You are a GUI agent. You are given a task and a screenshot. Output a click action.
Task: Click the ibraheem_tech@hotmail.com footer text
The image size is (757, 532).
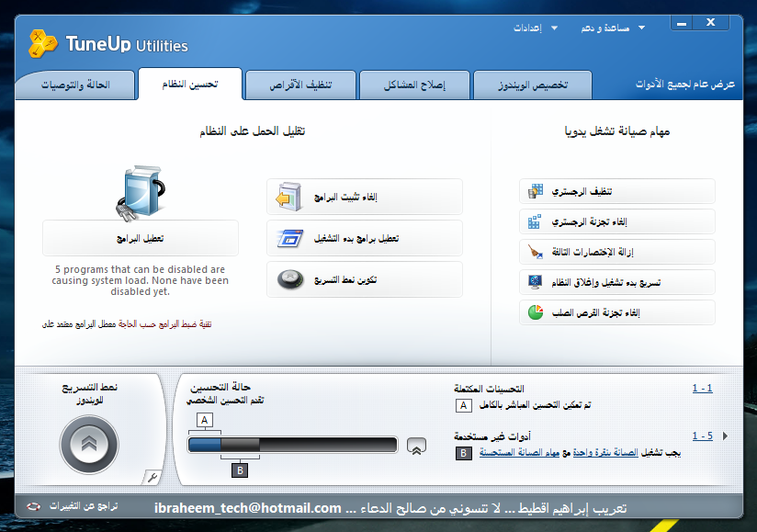(248, 508)
